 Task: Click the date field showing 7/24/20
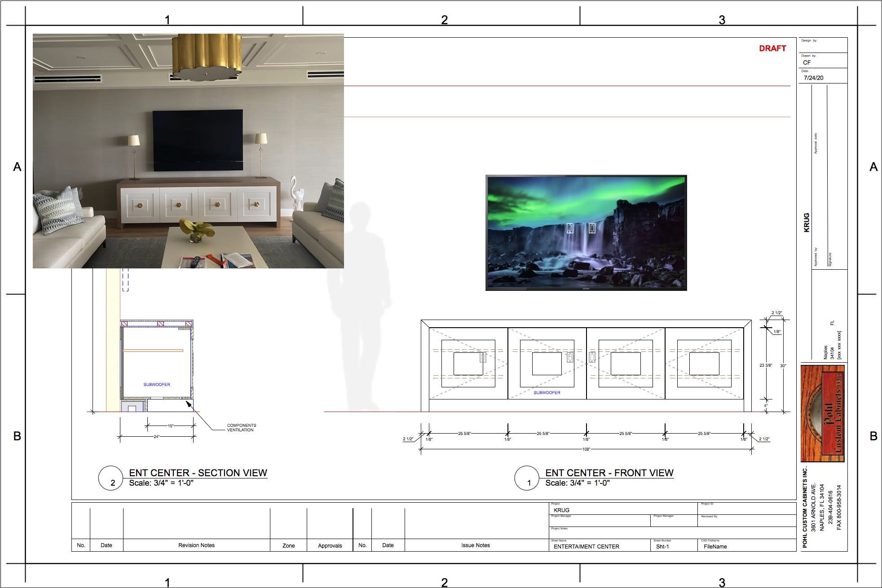coord(813,78)
